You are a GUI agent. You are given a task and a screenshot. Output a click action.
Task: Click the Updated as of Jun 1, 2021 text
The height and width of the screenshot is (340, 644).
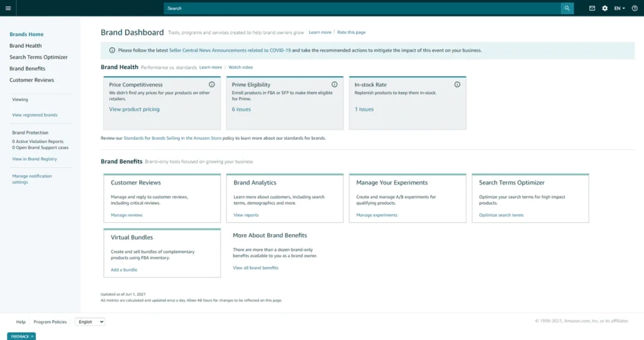click(x=123, y=295)
